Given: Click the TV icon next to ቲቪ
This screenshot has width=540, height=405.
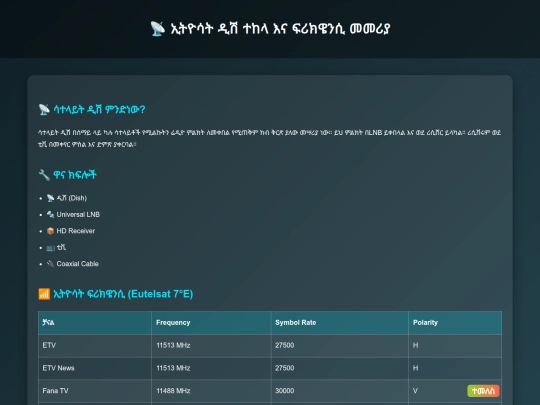Looking at the screenshot, I should coord(50,248).
